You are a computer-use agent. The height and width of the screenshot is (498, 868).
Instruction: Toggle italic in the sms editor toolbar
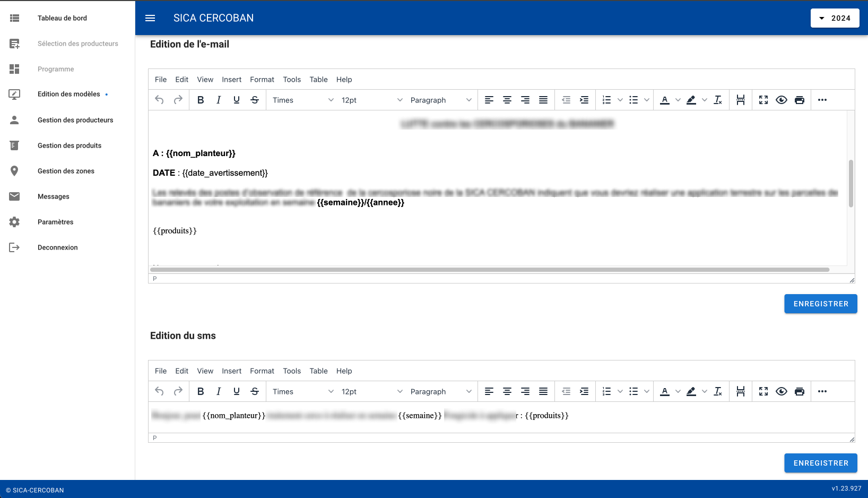click(219, 391)
